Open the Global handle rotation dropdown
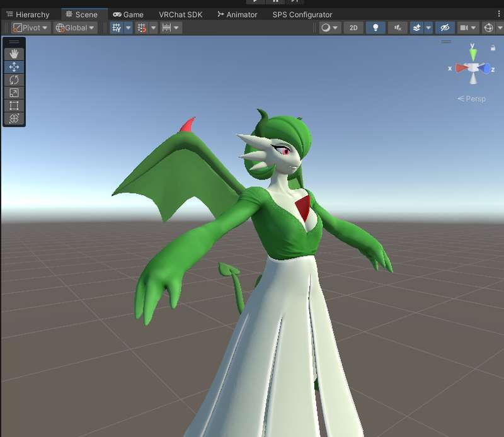Viewport: 504px width, 437px height. 75,28
